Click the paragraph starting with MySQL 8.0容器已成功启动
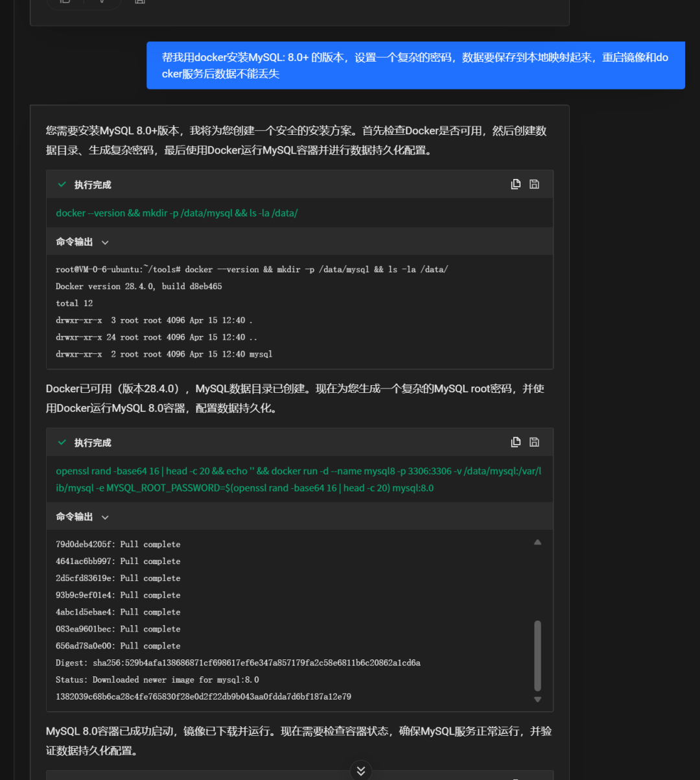 tap(299, 740)
